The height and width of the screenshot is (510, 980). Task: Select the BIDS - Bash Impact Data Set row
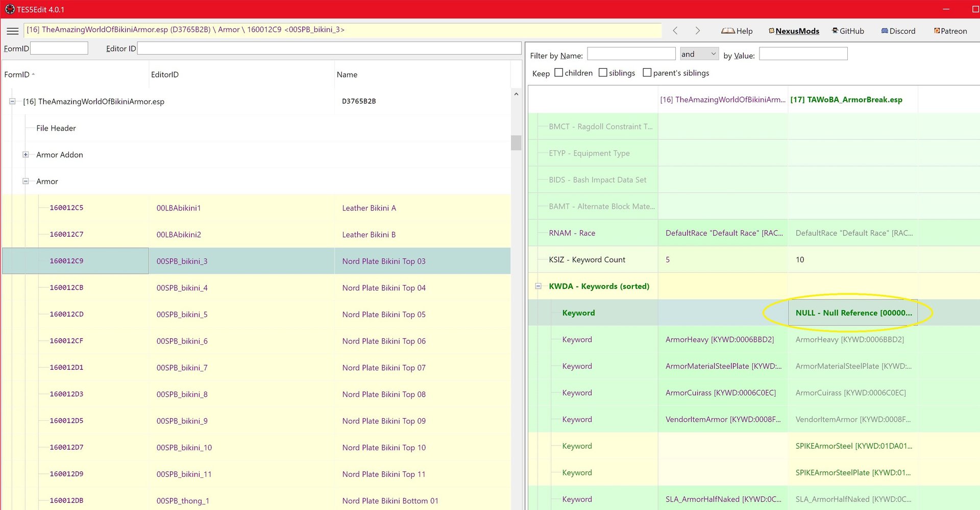point(597,180)
